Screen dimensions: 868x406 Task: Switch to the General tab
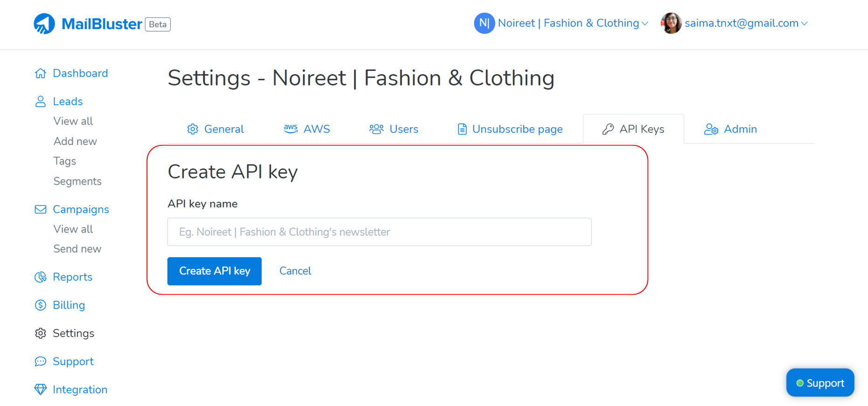[x=215, y=129]
